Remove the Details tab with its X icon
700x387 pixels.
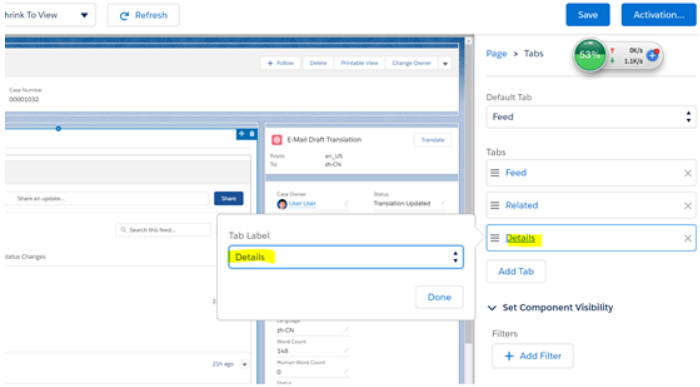point(688,238)
